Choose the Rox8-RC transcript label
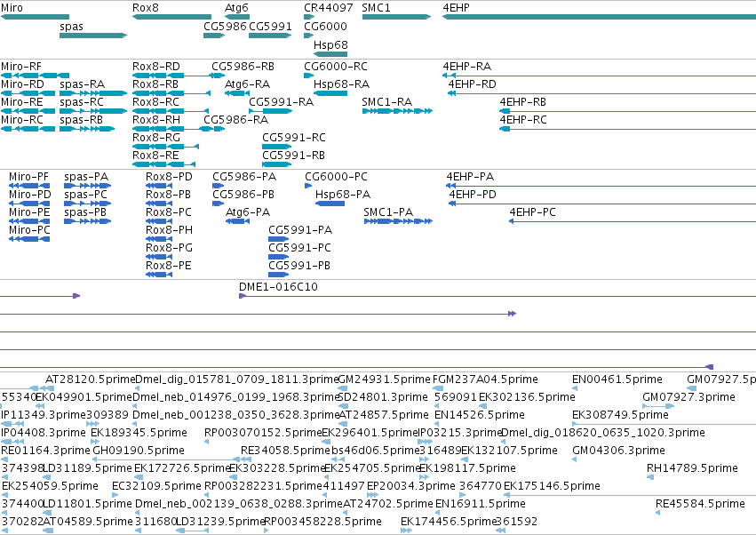 coord(155,102)
